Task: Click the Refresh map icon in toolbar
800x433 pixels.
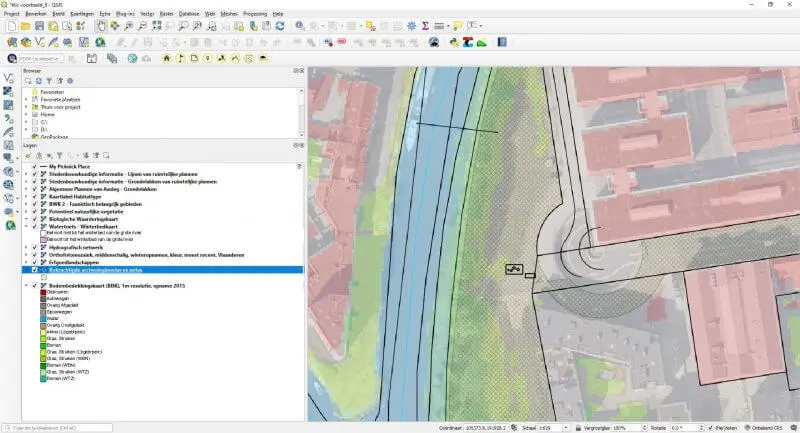Action: [282, 26]
